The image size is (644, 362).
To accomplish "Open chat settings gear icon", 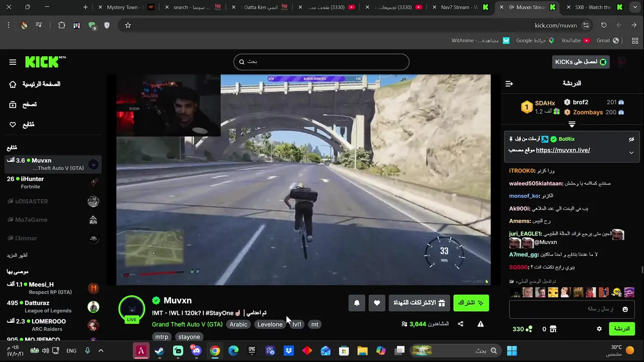I will tap(599, 329).
